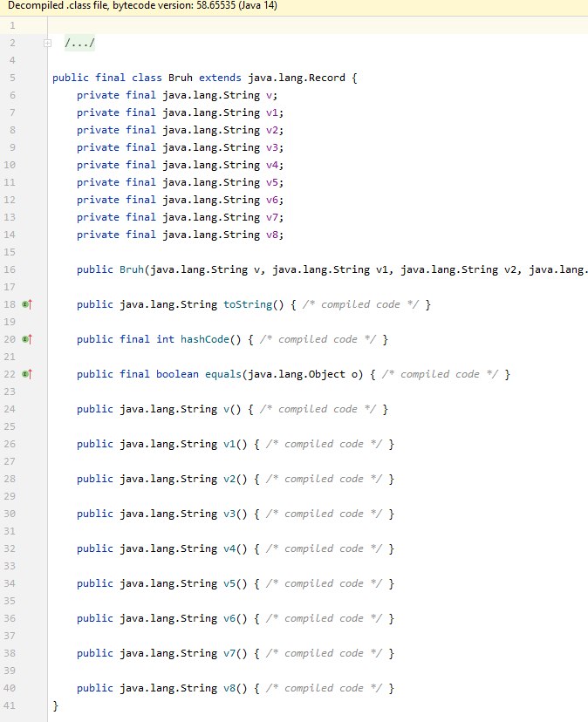Click the override gutter icon beside toString()
This screenshot has width=588, height=722.
click(x=27, y=304)
